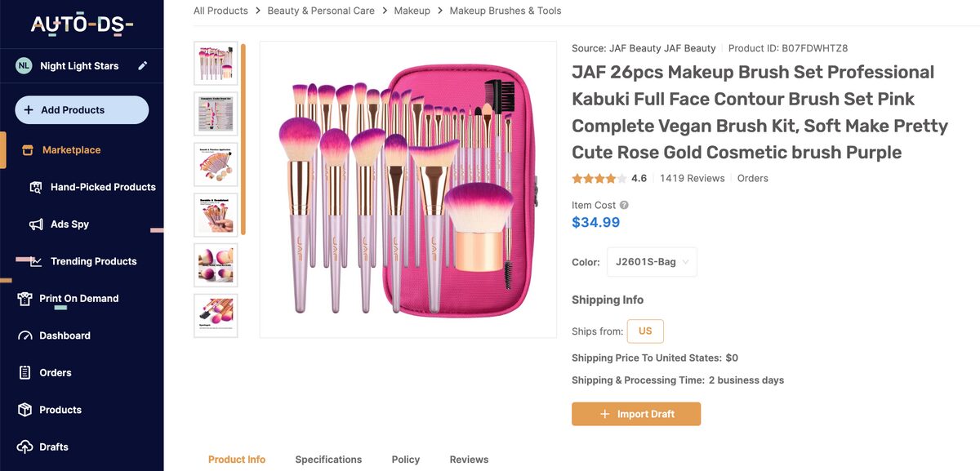980x471 pixels.
Task: Open Hand-Picked Products via its magnifier icon
Action: (x=36, y=187)
